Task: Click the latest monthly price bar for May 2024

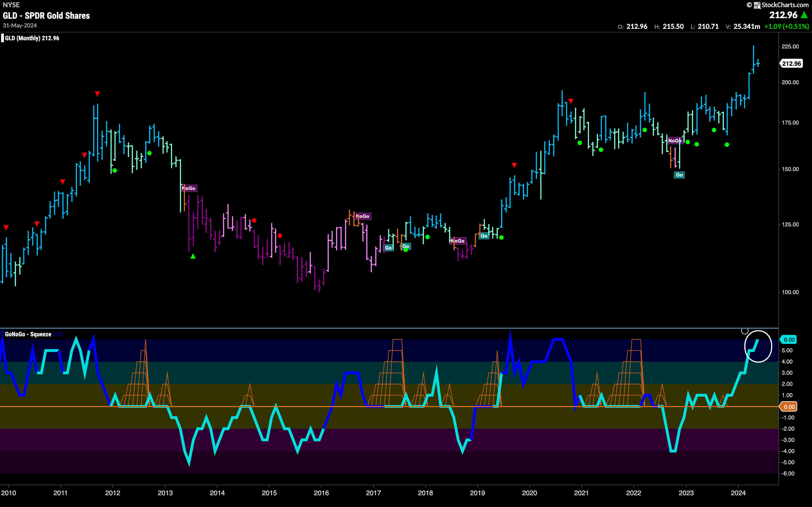Action: coord(758,63)
